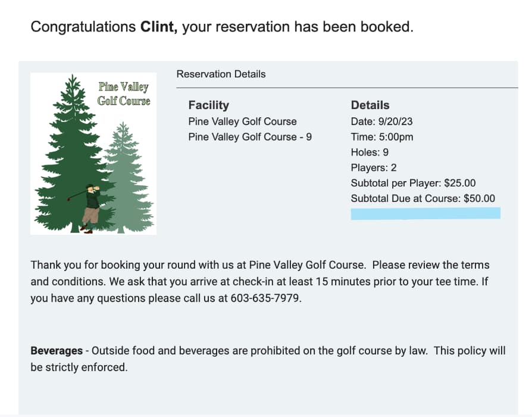Click the golfer figure in the logo
Image resolution: width=532 pixels, height=417 pixels.
click(x=88, y=208)
